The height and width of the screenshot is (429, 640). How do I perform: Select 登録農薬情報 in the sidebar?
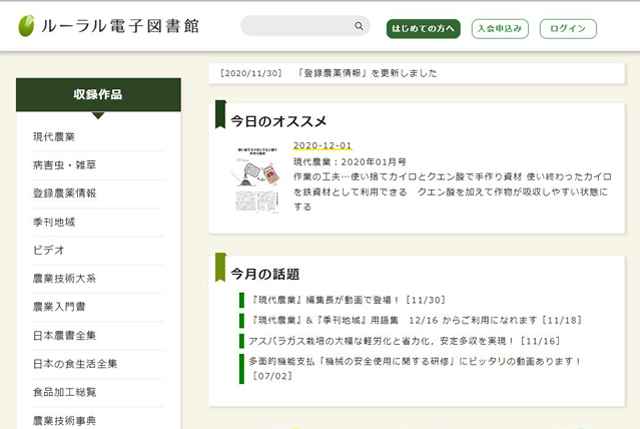click(64, 193)
